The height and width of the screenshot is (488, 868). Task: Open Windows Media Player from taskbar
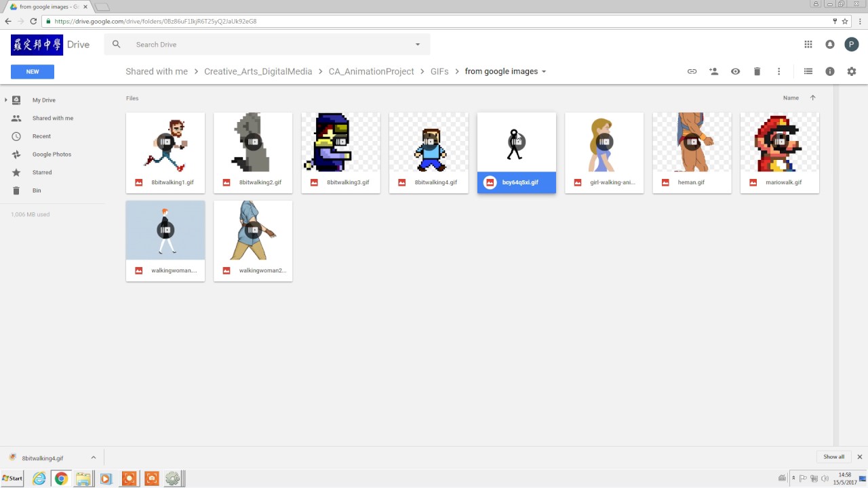(x=105, y=479)
